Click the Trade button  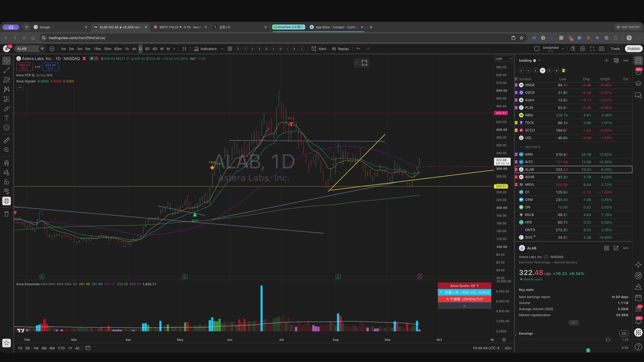615,49
